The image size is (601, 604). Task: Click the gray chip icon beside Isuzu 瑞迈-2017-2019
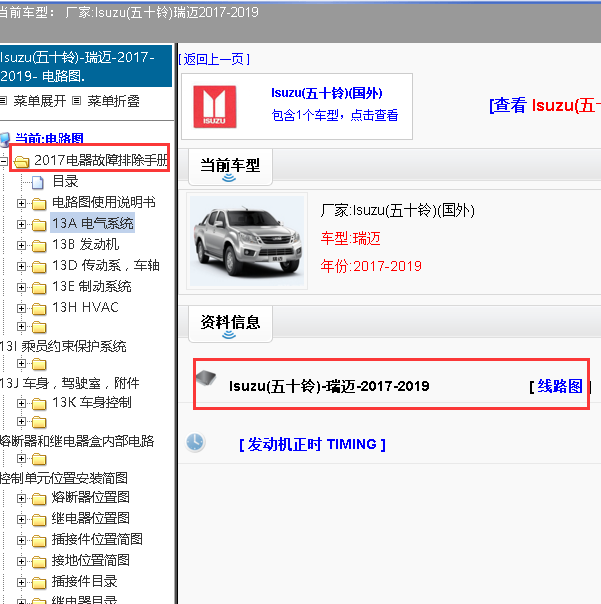click(206, 378)
